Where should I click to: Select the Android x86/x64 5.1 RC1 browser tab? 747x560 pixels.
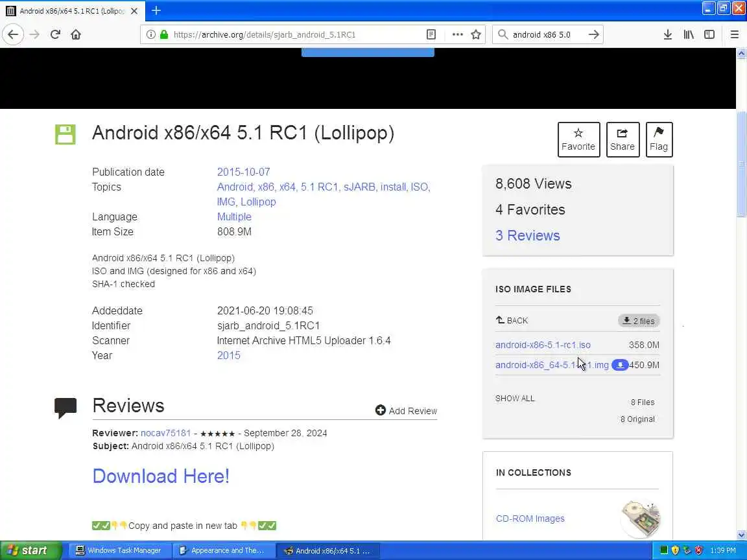[73, 11]
